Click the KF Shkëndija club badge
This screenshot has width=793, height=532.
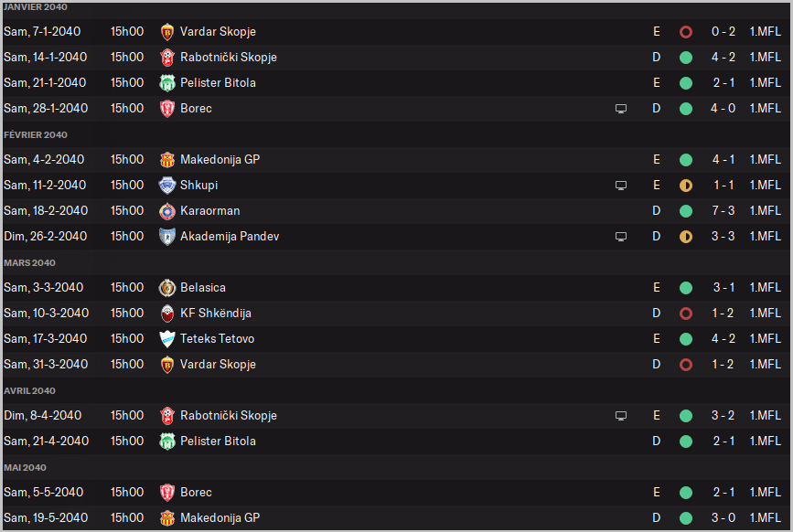(x=166, y=313)
